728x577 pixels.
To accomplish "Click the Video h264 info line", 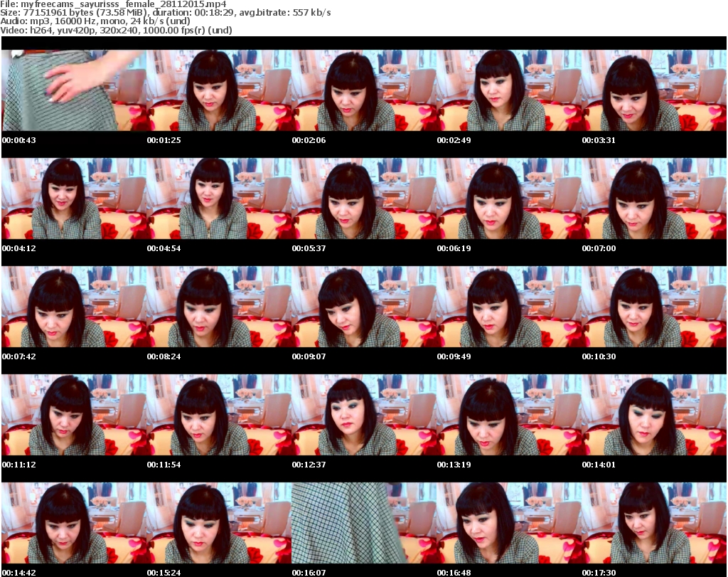I will coord(116,30).
